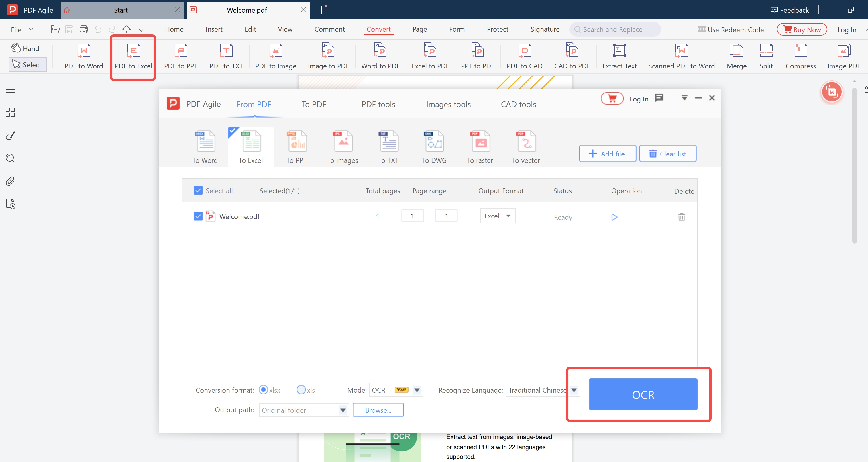Click the blue OCR button
The height and width of the screenshot is (462, 868).
(643, 394)
